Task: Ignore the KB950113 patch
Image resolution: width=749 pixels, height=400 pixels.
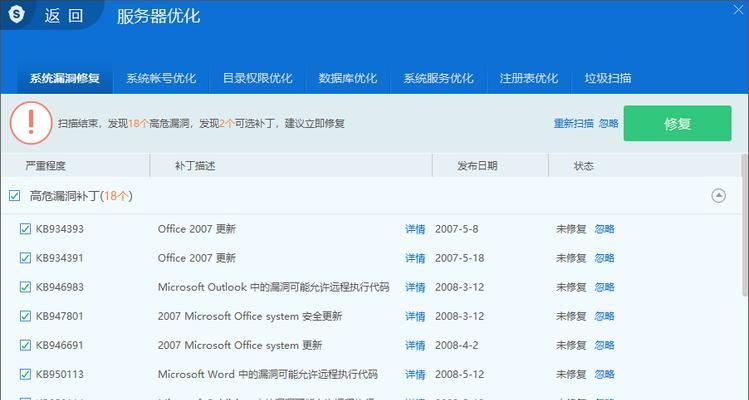Action: pyautogui.click(x=604, y=374)
